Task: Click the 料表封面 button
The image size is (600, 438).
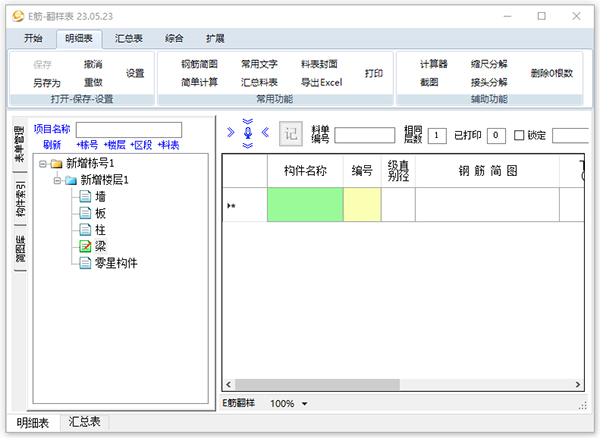Action: pos(319,64)
